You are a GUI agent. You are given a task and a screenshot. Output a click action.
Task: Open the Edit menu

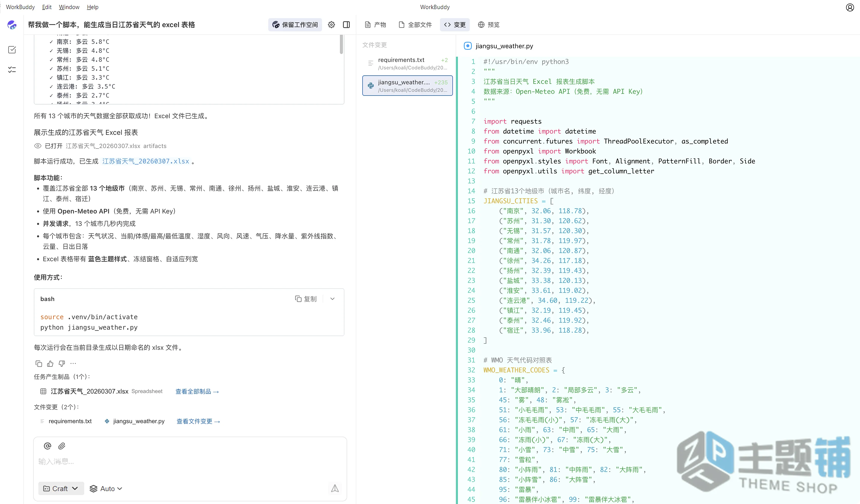(x=47, y=7)
